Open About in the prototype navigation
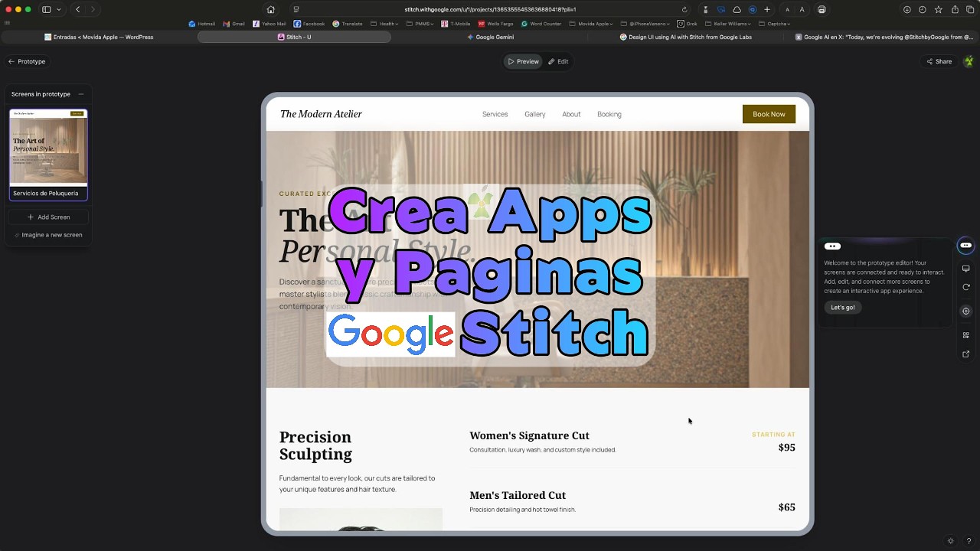 point(571,114)
